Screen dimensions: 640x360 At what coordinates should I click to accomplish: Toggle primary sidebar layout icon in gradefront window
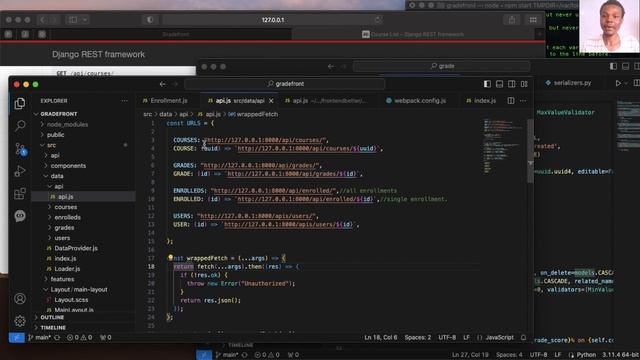(487, 84)
